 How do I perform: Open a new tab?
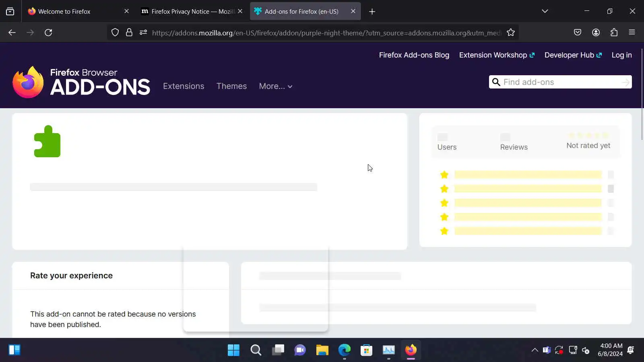[372, 12]
